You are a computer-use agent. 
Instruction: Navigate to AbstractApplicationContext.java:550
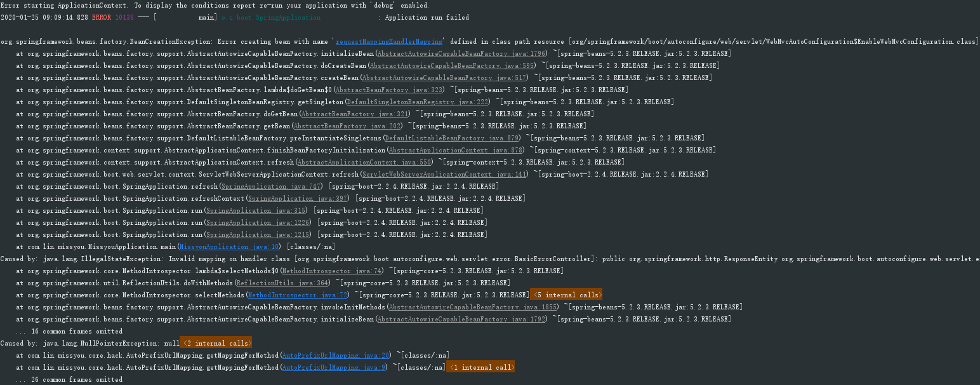point(367,163)
